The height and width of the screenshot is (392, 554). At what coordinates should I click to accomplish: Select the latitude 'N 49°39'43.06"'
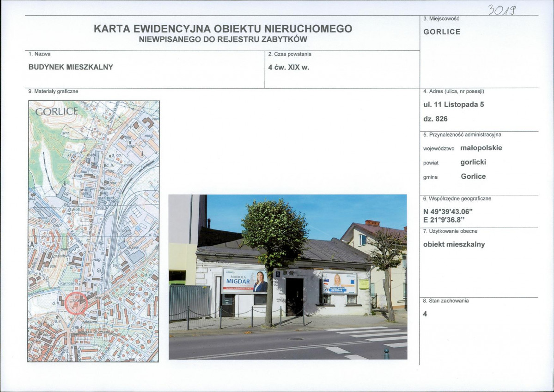click(x=448, y=212)
